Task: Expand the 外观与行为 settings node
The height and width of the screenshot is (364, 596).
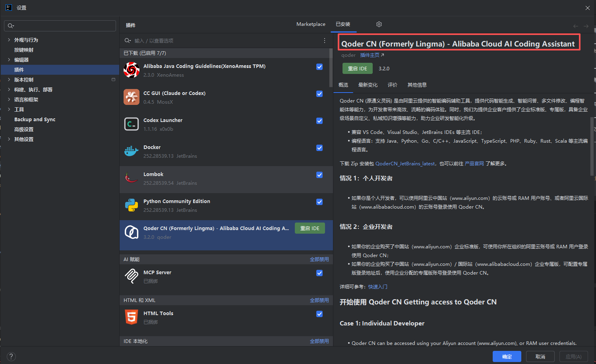Action: pyautogui.click(x=9, y=40)
